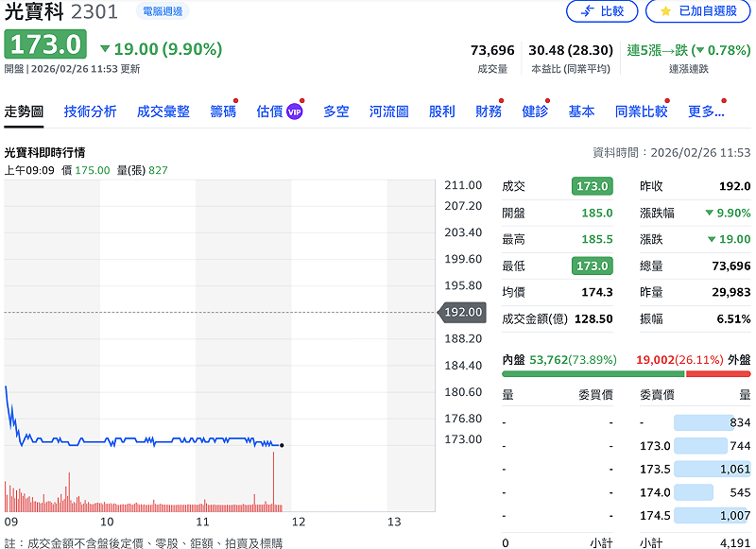Expand the 更多 menu
Image resolution: width=756 pixels, height=549 pixels.
click(x=706, y=112)
